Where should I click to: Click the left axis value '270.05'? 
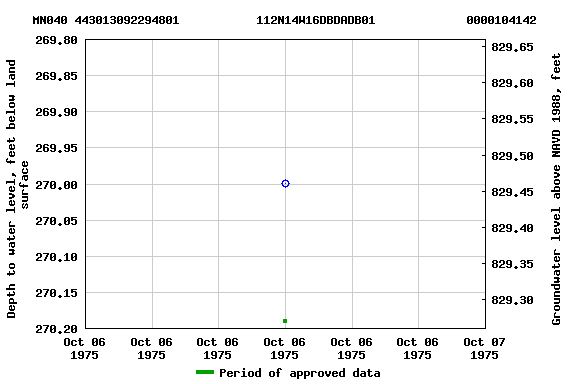click(x=57, y=221)
